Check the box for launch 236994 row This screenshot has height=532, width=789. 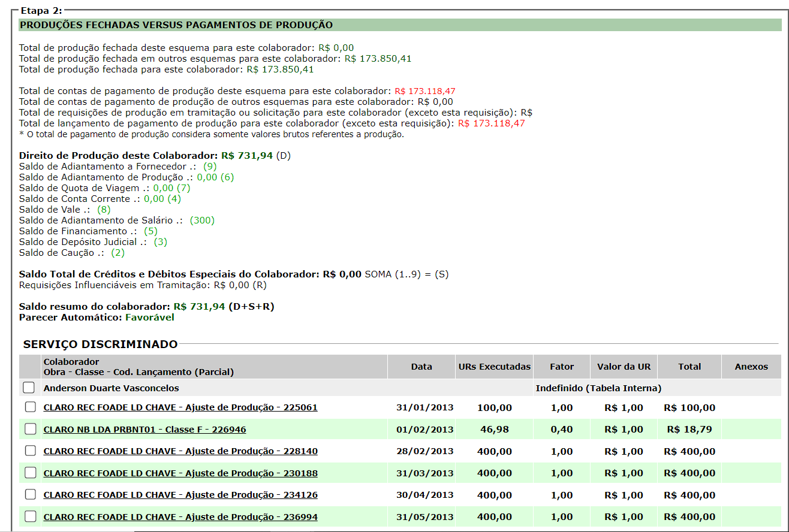(31, 516)
